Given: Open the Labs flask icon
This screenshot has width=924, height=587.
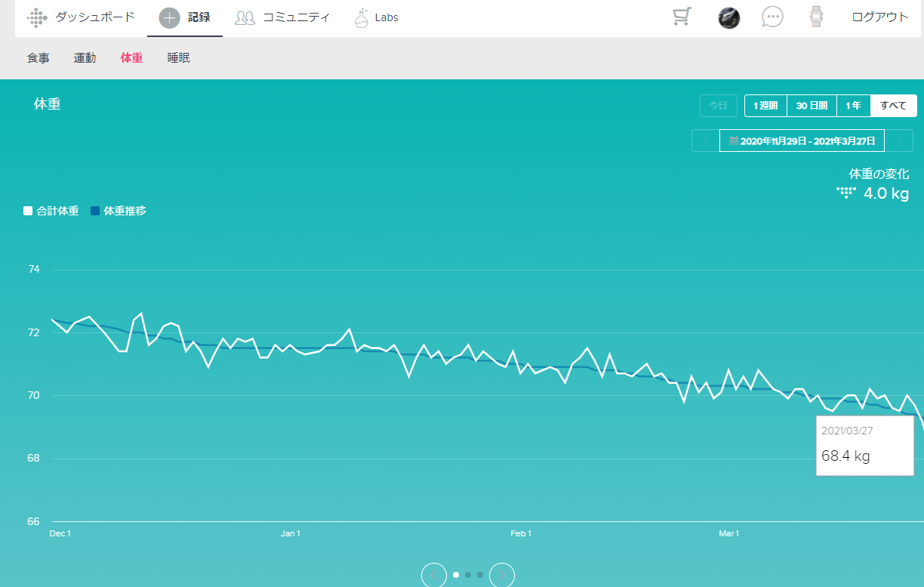Looking at the screenshot, I should tap(362, 17).
